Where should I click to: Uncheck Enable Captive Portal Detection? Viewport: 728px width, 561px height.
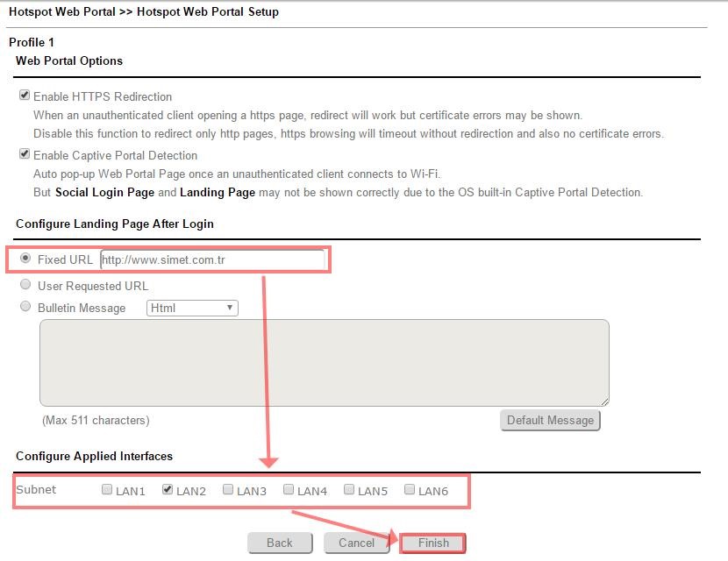[25, 154]
